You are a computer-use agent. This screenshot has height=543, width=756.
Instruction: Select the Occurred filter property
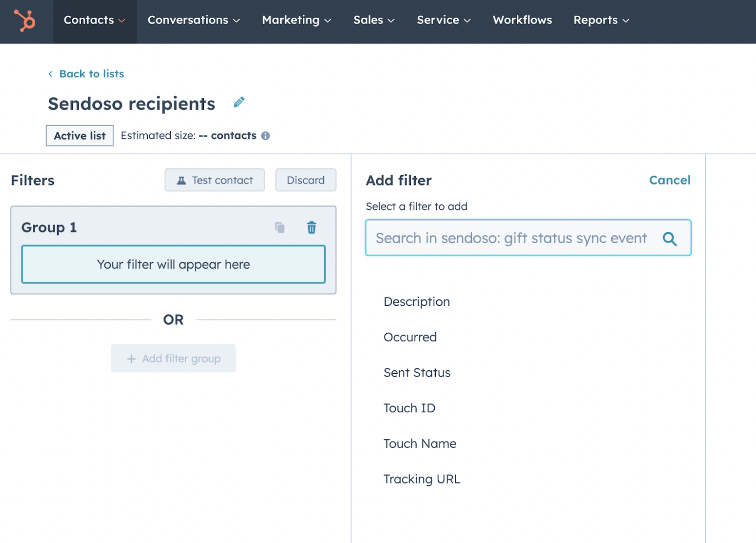coord(410,337)
